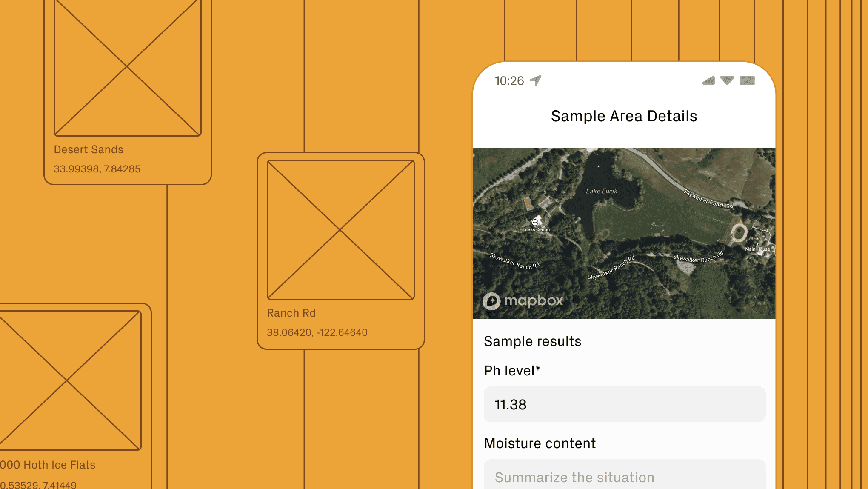
Task: Click the Desert Sands card title
Action: 89,149
